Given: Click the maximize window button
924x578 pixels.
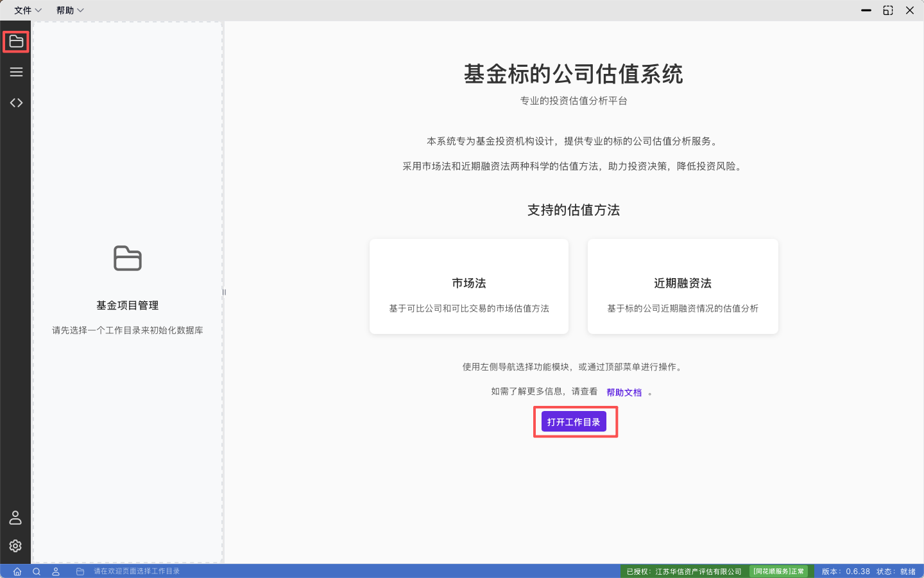Looking at the screenshot, I should [x=888, y=10].
